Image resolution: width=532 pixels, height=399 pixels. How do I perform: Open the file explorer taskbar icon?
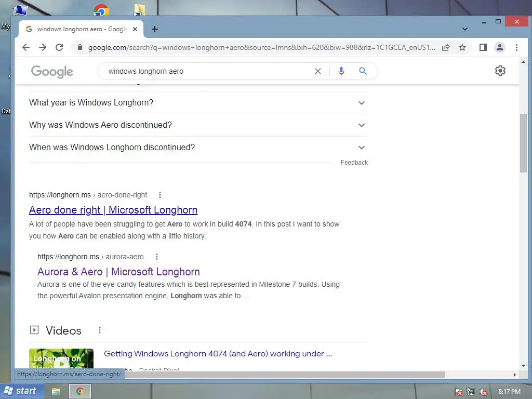[x=56, y=392]
